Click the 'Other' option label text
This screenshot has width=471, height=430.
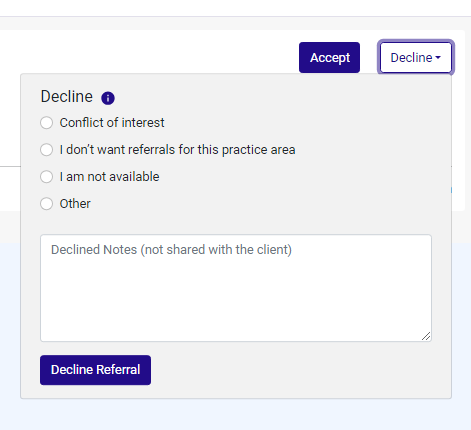click(x=75, y=204)
